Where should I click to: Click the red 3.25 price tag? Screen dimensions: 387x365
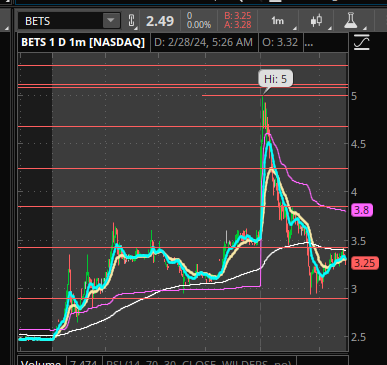pyautogui.click(x=364, y=263)
